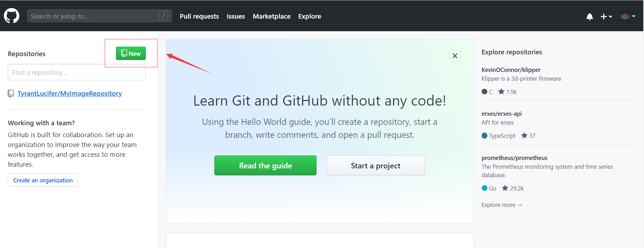Screen dimensions: 644x248
Task: Go to Pull requests
Action: click(199, 16)
